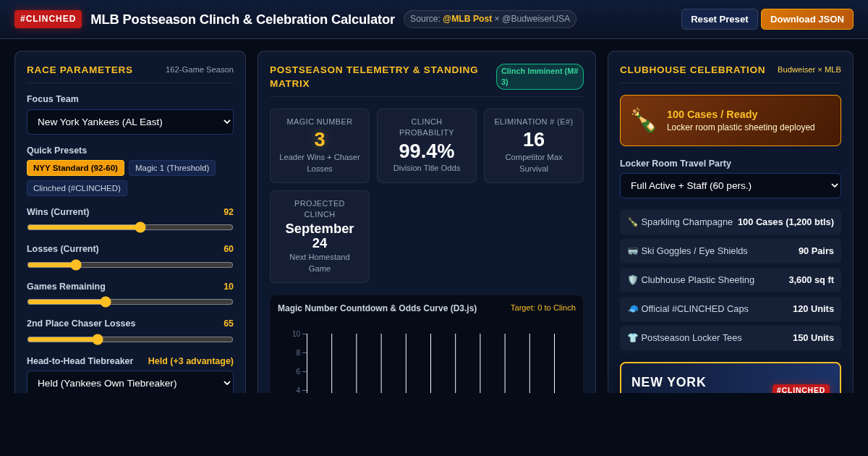Adjust the 2nd Place Chaser Losses slider
The width and height of the screenshot is (868, 456).
coord(130,339)
